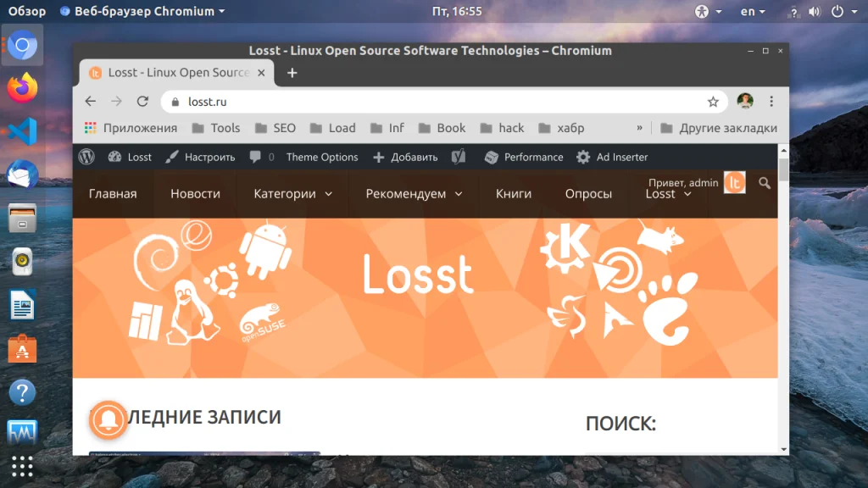868x488 pixels.
Task: Click the forward navigation arrow
Action: tap(116, 102)
